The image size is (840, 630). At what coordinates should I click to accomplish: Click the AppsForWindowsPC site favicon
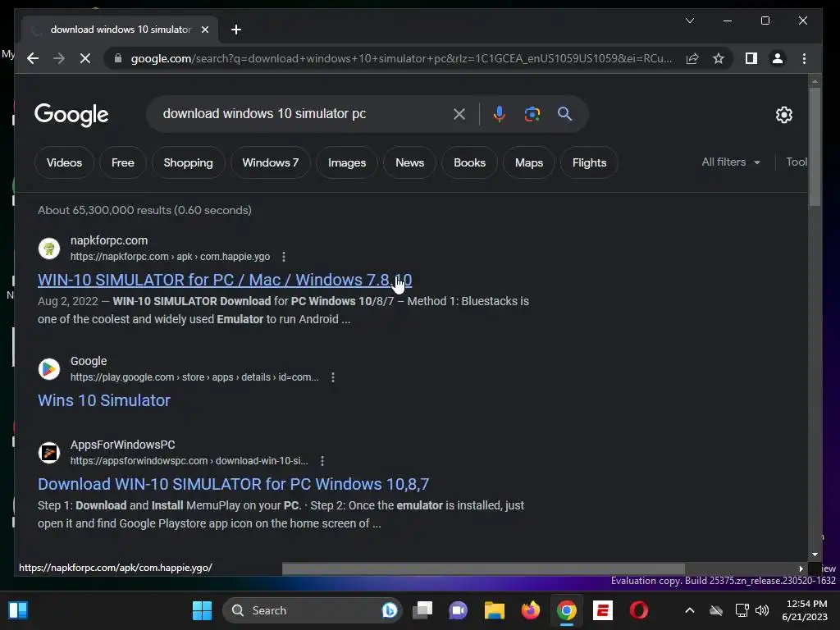click(49, 453)
